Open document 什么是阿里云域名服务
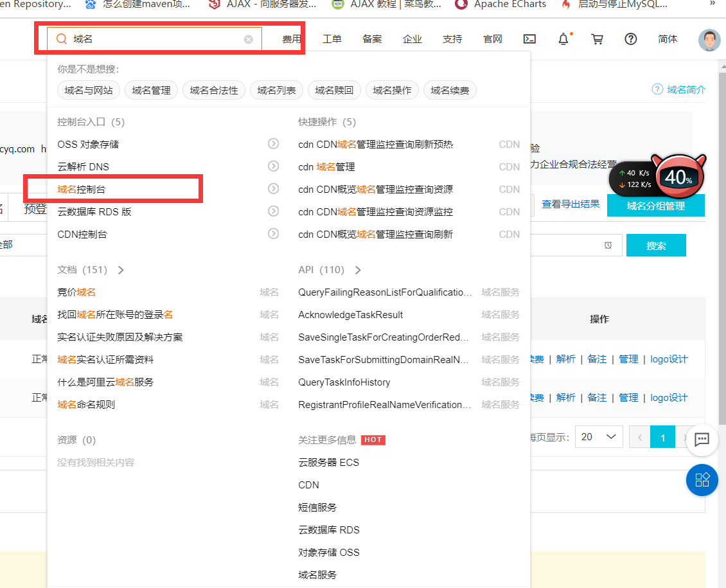Viewport: 726px width, 588px height. pos(105,382)
